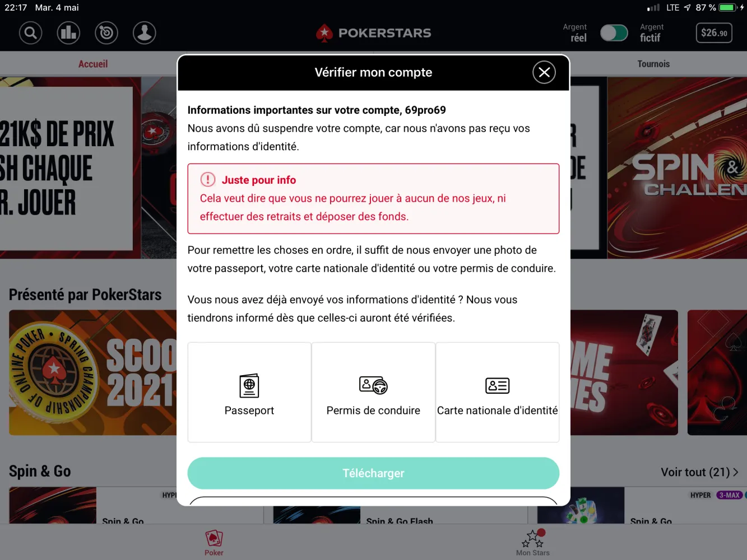Switch to the Tournois tab
This screenshot has width=747, height=560.
pos(653,64)
